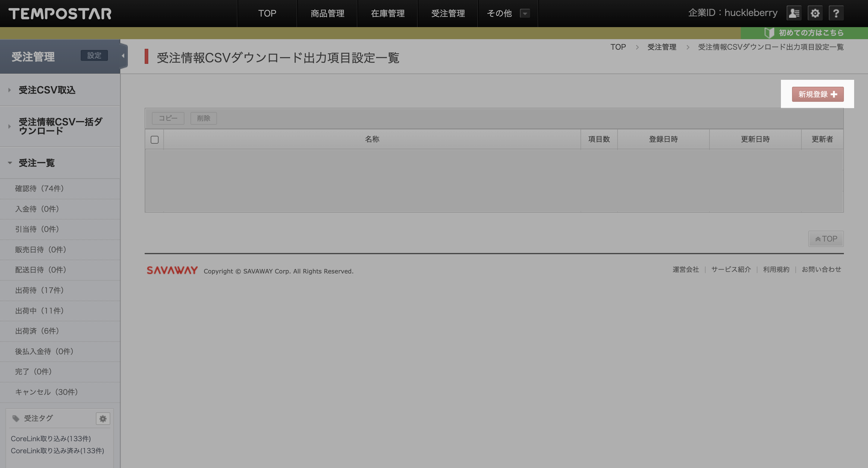The height and width of the screenshot is (468, 868).
Task: Expand 受注情報CSV一括ダウンロード sidebar section
Action: 60,126
